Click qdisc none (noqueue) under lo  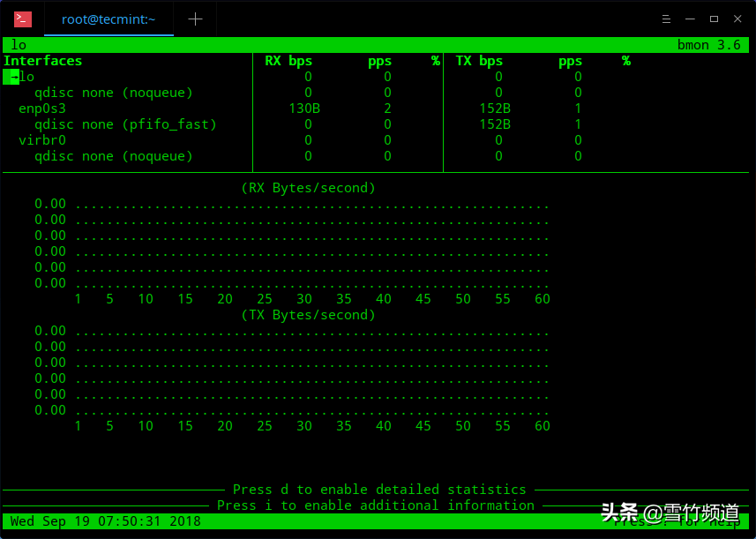[x=113, y=93]
